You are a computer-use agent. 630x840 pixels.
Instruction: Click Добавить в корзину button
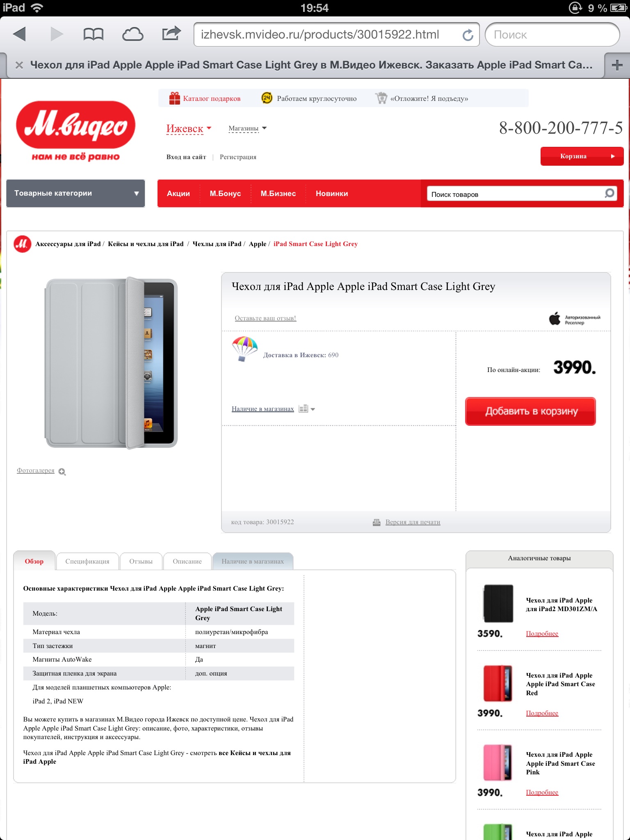[x=530, y=411]
